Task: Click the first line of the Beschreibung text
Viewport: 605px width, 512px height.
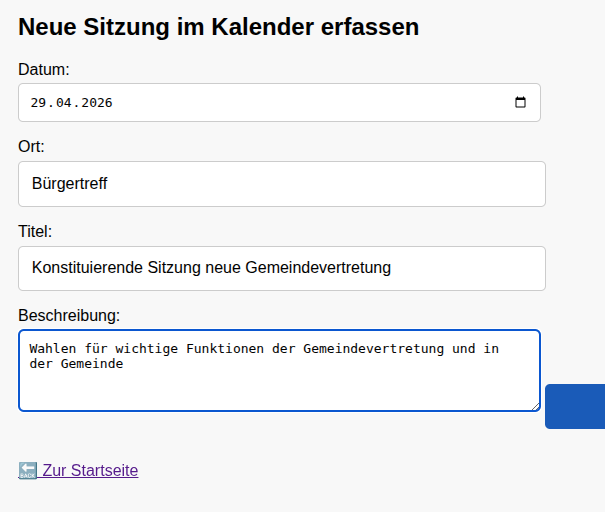Action: pos(264,348)
